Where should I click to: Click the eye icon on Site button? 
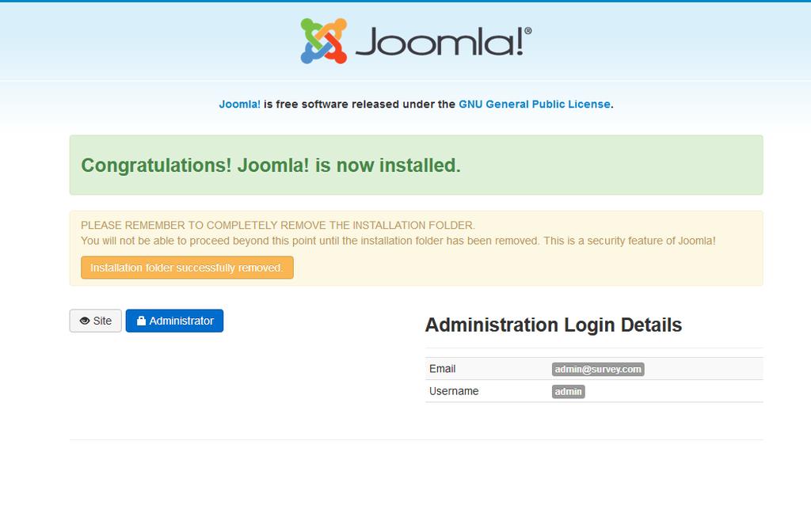[x=85, y=321]
